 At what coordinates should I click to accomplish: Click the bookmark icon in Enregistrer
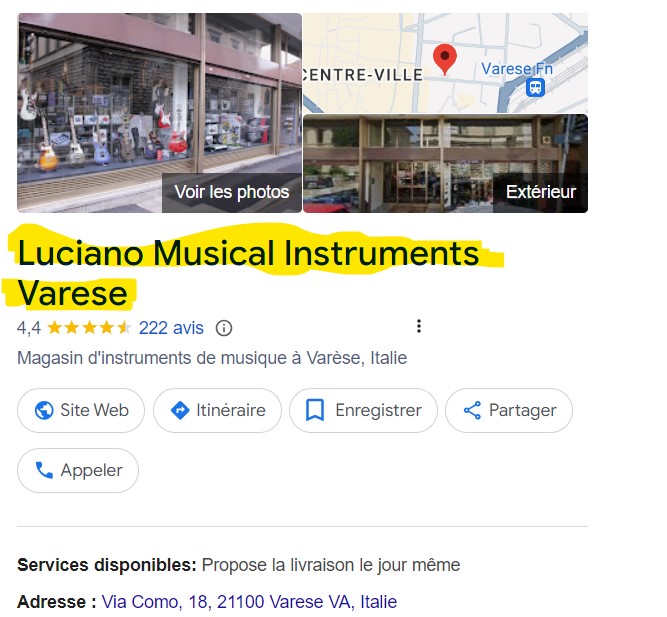click(315, 410)
